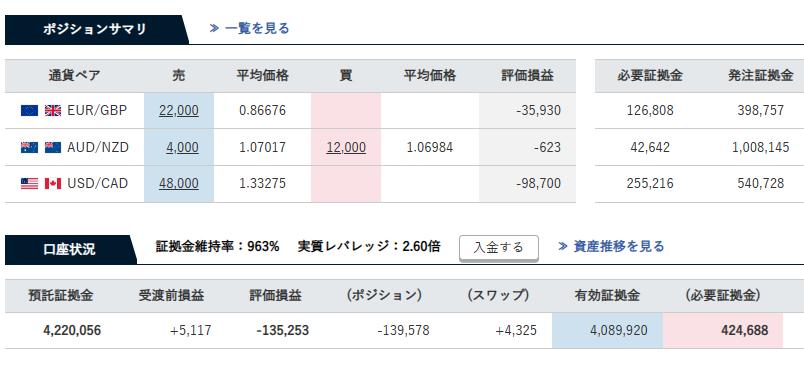
Task: Click the empty pink buy cell for EUR/GBP
Action: coord(346,110)
